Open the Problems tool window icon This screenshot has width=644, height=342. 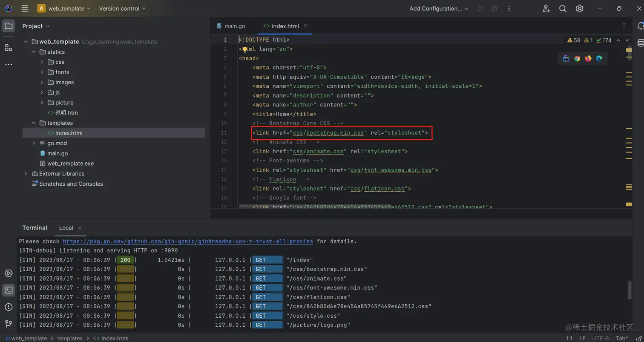click(9, 307)
